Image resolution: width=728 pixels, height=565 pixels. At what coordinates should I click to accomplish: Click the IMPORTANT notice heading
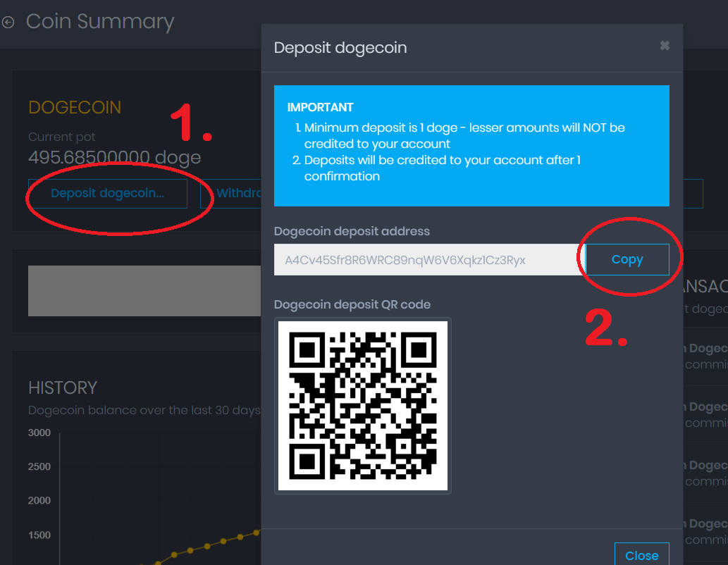coord(320,107)
